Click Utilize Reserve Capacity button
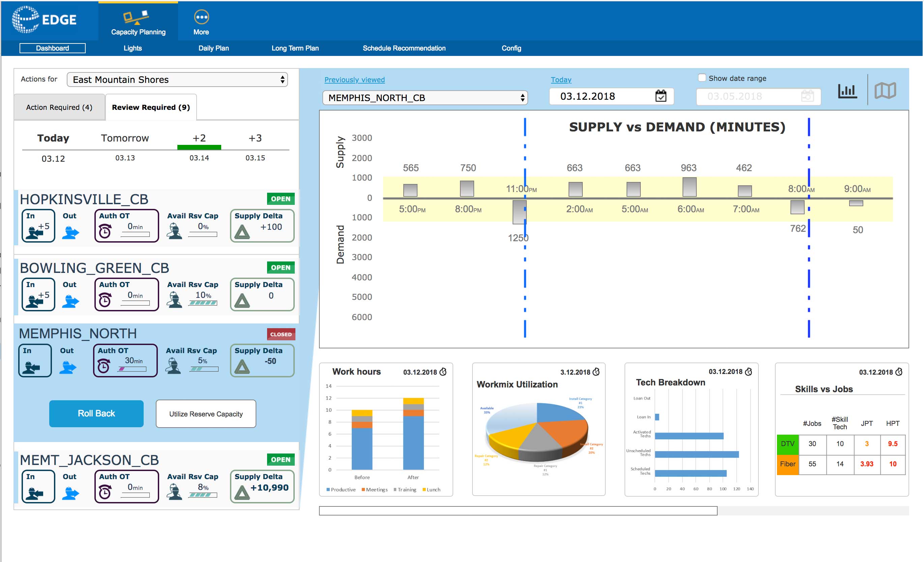 [206, 414]
